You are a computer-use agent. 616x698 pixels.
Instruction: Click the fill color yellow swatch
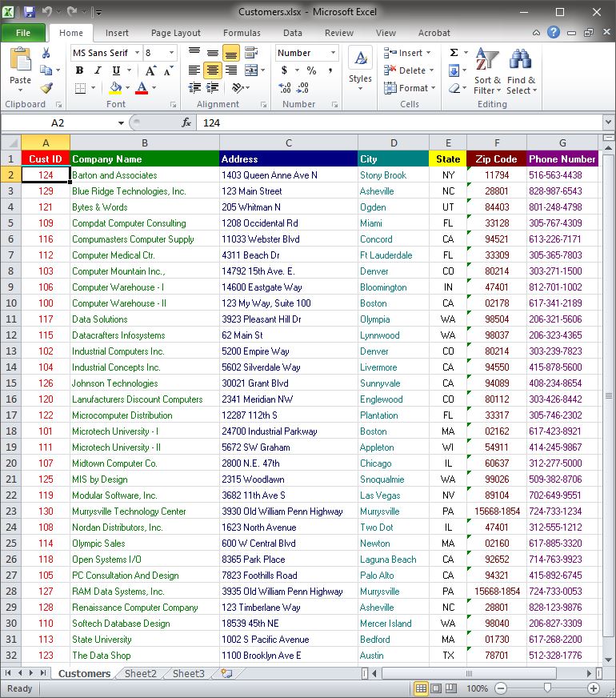point(115,88)
